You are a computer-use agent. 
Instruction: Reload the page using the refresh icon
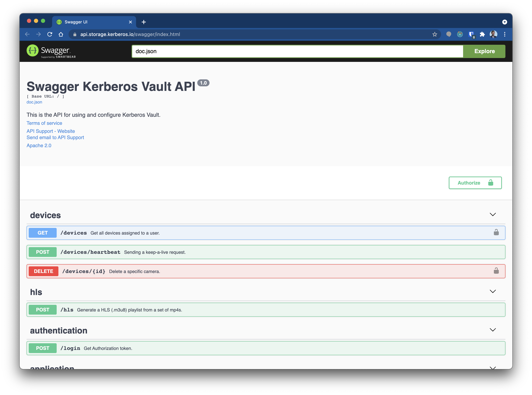(x=50, y=34)
